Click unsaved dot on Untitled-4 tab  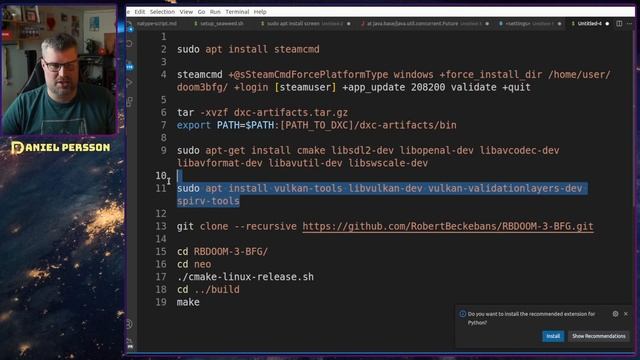(x=607, y=24)
